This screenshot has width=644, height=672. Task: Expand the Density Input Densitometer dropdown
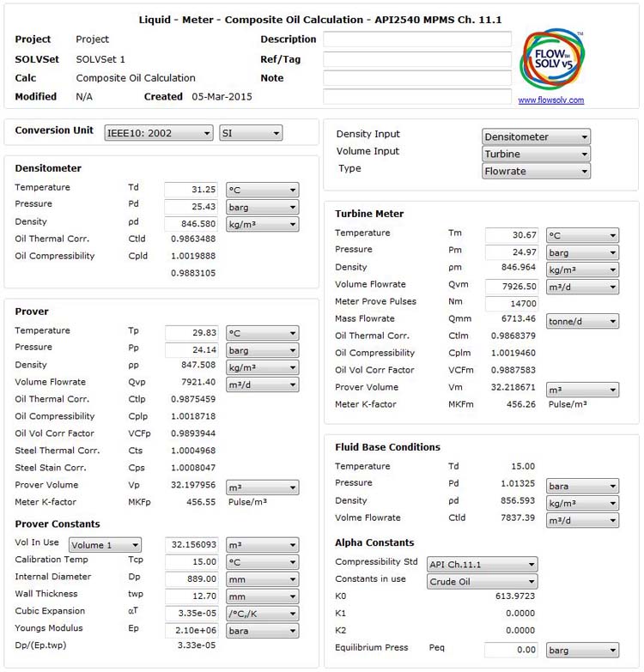537,136
